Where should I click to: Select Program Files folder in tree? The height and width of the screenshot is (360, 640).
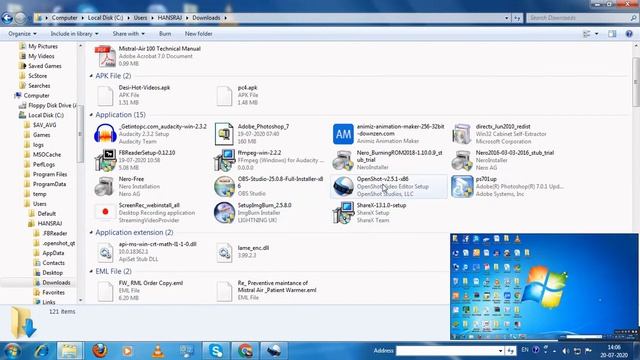coord(50,174)
